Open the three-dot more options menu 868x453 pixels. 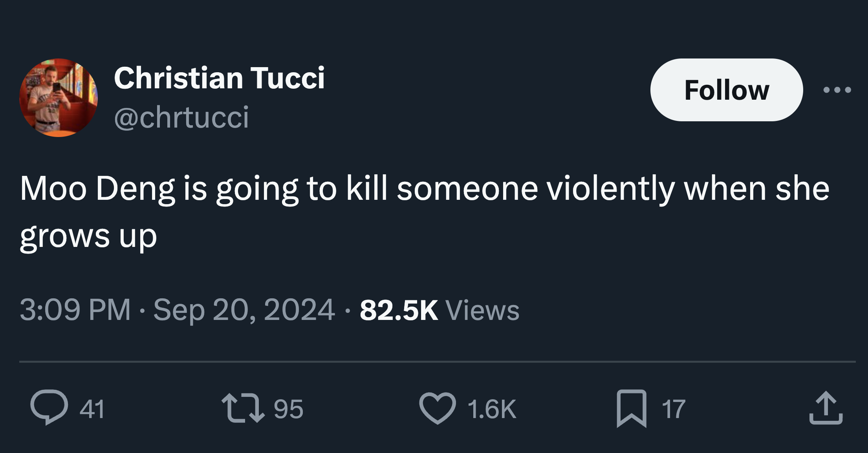coord(837,90)
